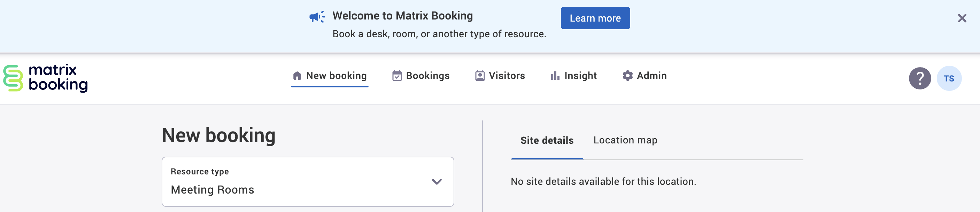
Task: Click the visitor badge icon beside Visitors
Action: (480, 76)
